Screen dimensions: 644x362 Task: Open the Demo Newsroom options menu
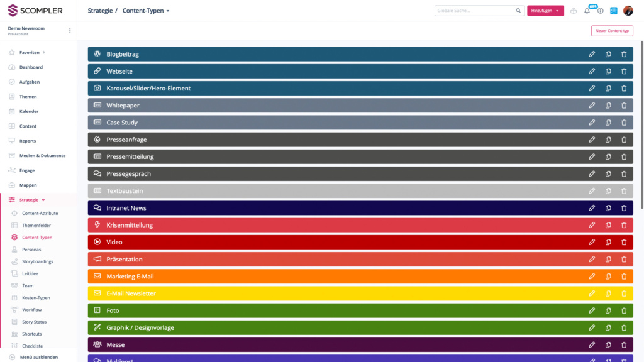[70, 30]
